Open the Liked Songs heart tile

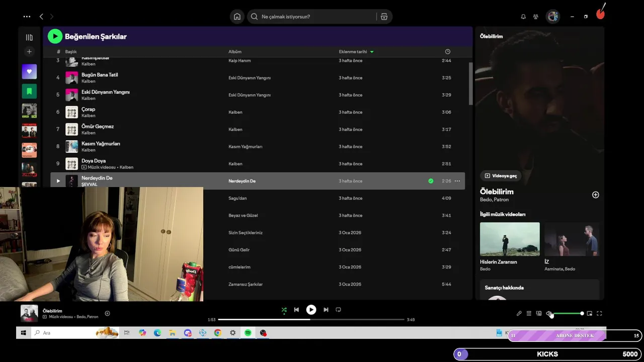(x=29, y=71)
